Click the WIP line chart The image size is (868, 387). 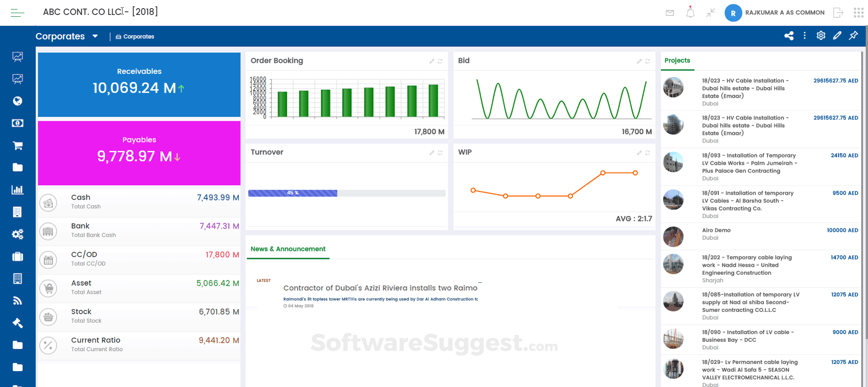554,184
